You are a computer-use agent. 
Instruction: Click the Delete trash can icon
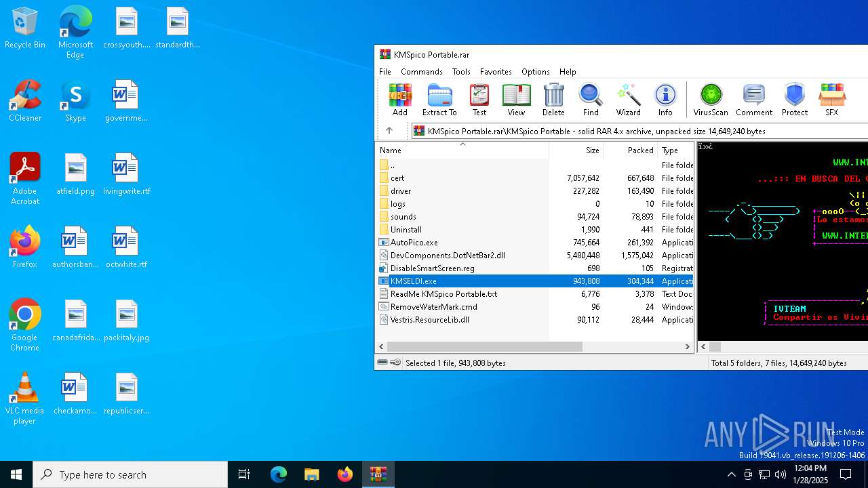pyautogui.click(x=553, y=100)
